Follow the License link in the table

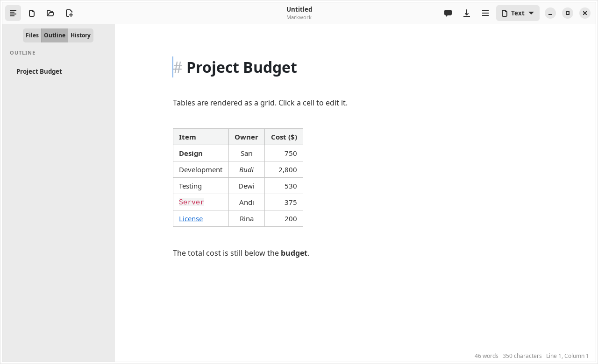(x=191, y=218)
